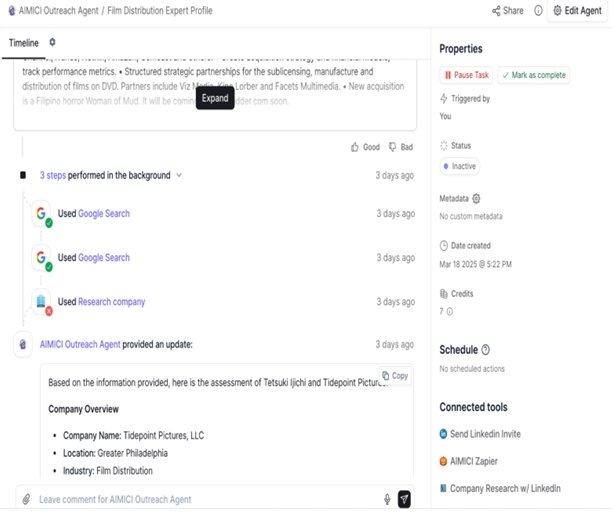Click the Connected tools heading

(x=473, y=407)
